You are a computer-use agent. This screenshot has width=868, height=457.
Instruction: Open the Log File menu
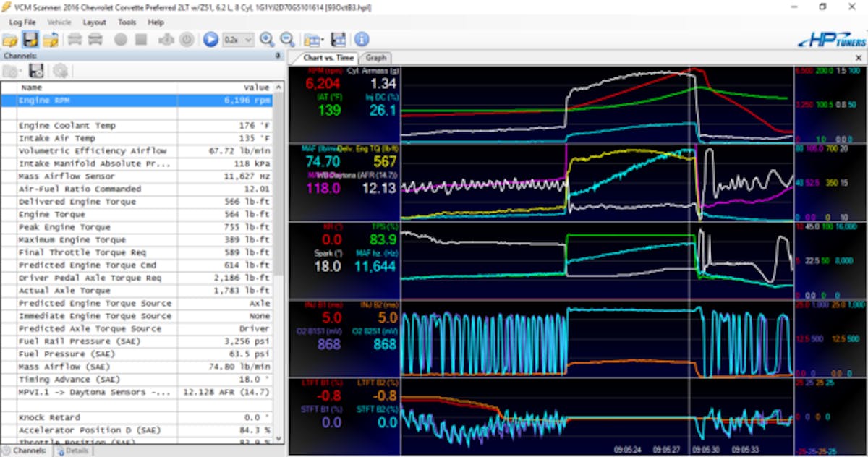pyautogui.click(x=22, y=22)
